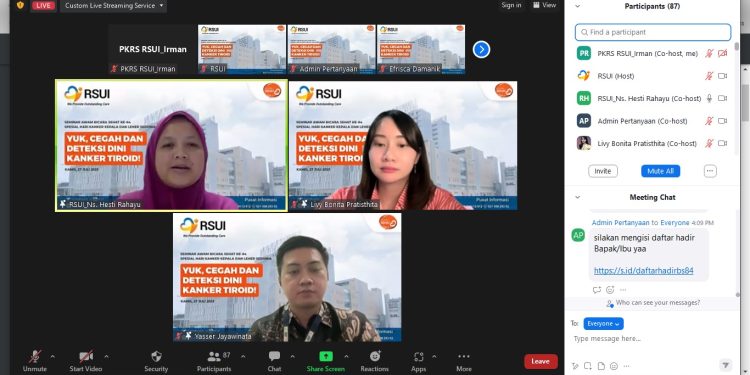Screen dimensions: 750x375
Task: Open the emoji picker in chat composer
Action: pos(614,365)
